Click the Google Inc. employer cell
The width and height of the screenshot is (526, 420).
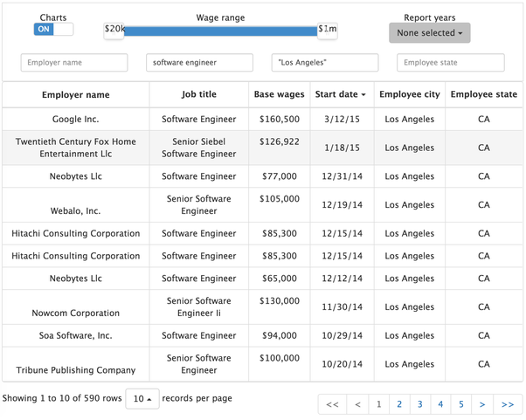76,120
